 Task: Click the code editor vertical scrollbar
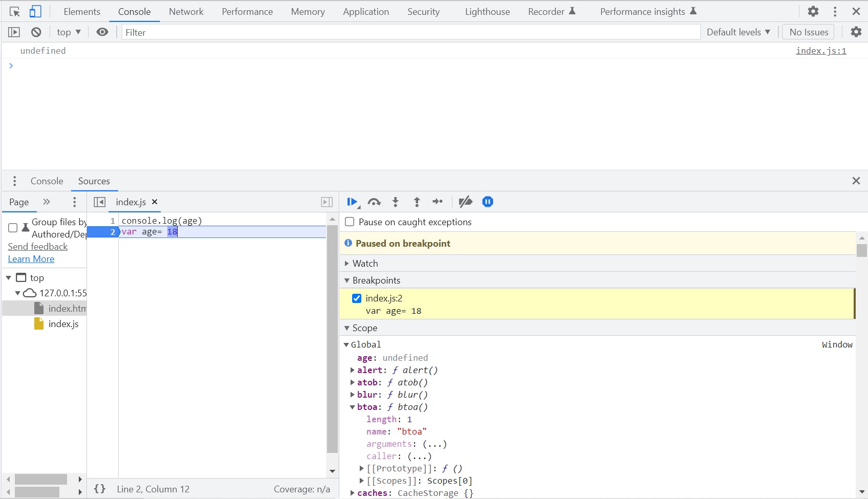point(332,339)
